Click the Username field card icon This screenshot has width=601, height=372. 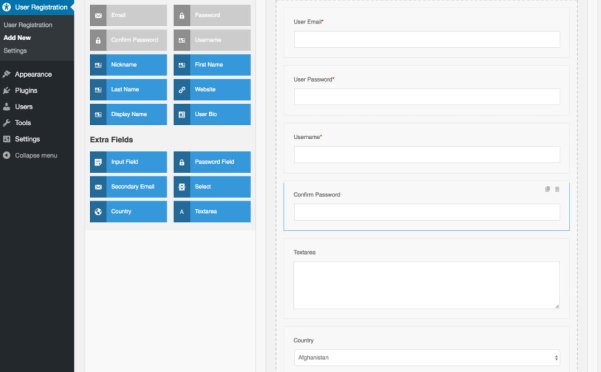tap(182, 40)
